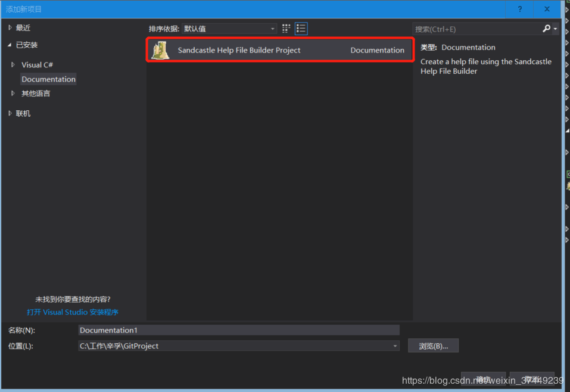Image resolution: width=570 pixels, height=392 pixels.
Task: Click the 确定 OK button
Action: 483,379
